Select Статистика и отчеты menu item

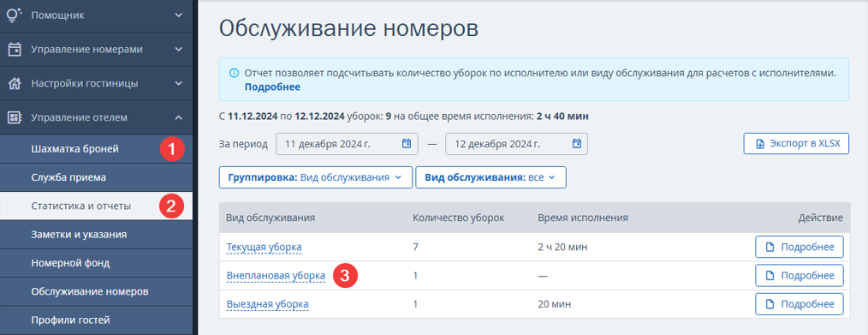click(x=97, y=206)
